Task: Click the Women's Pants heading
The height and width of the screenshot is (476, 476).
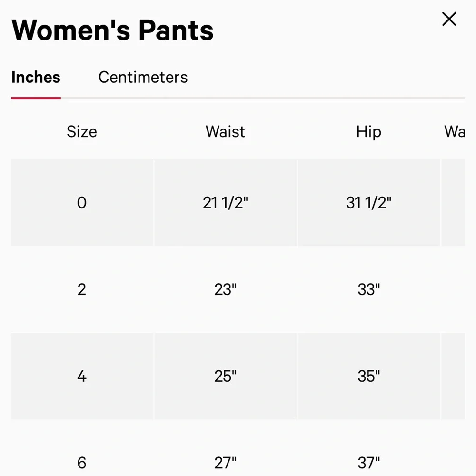Action: click(112, 30)
